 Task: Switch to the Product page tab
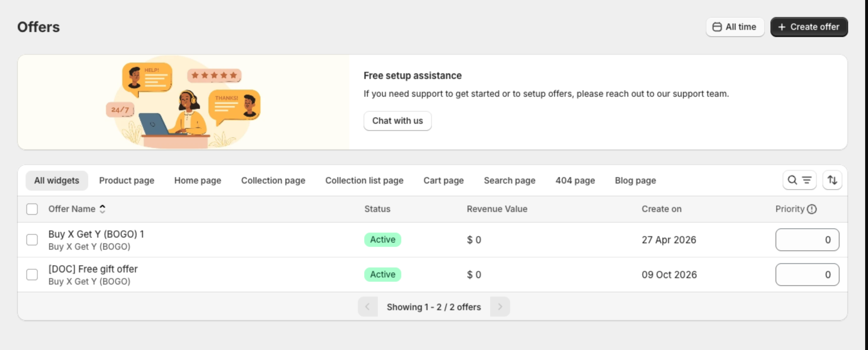pos(127,181)
